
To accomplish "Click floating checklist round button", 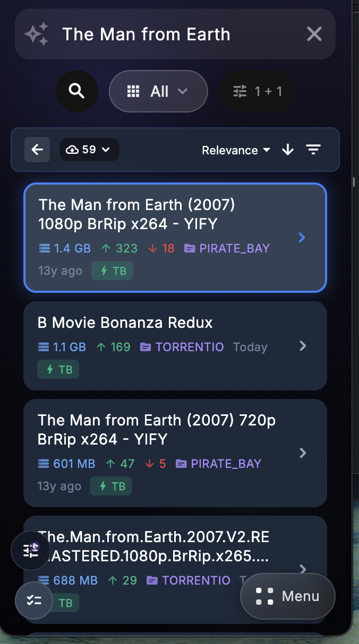I will pyautogui.click(x=34, y=601).
